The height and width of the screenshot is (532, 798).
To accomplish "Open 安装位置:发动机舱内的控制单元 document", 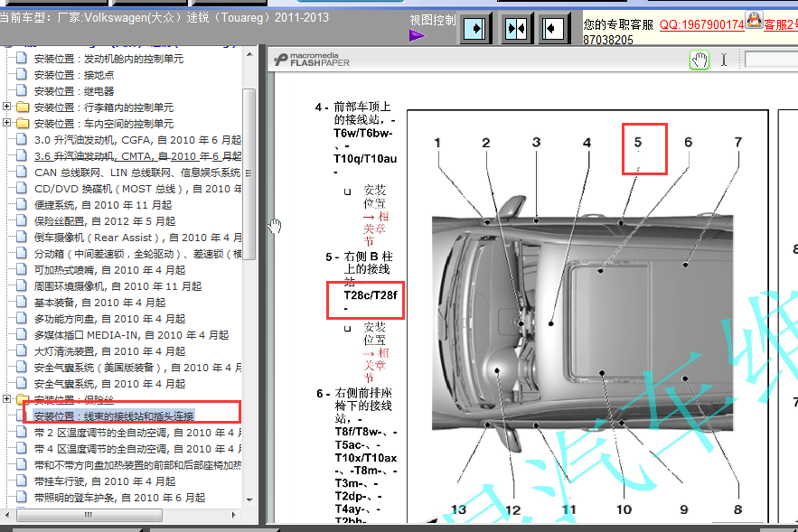I will (x=108, y=59).
